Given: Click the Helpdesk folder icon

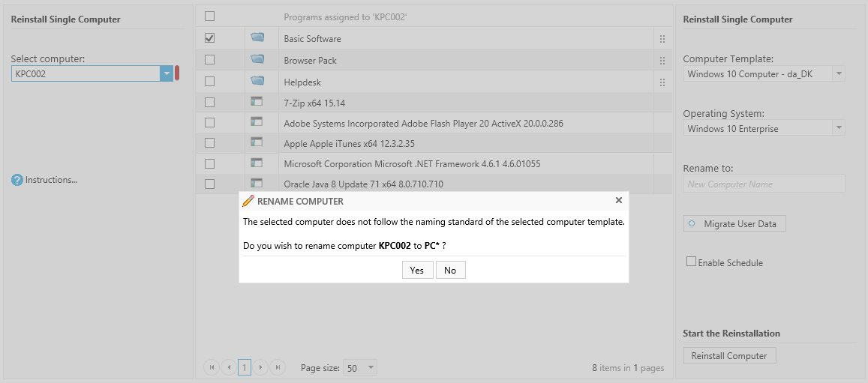Looking at the screenshot, I should [257, 81].
